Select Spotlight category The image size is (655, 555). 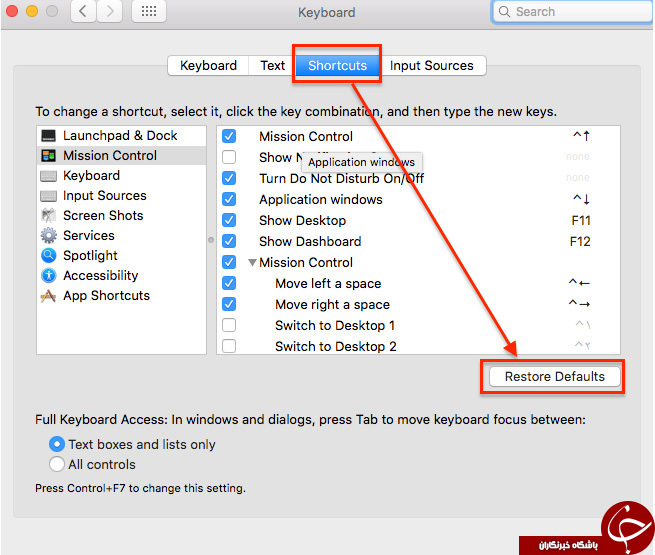121,255
